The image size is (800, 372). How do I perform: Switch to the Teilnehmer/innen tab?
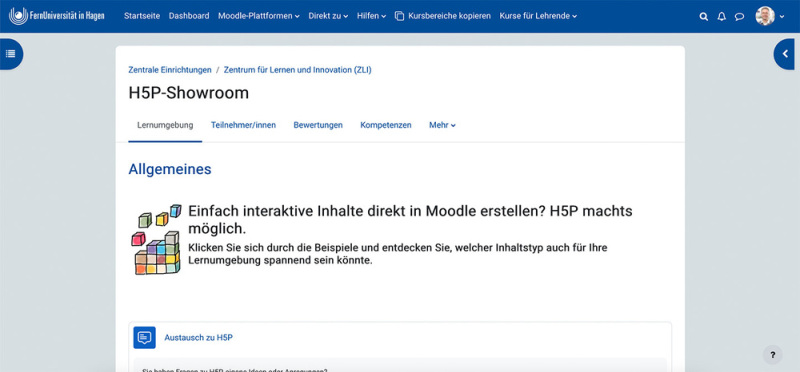243,125
